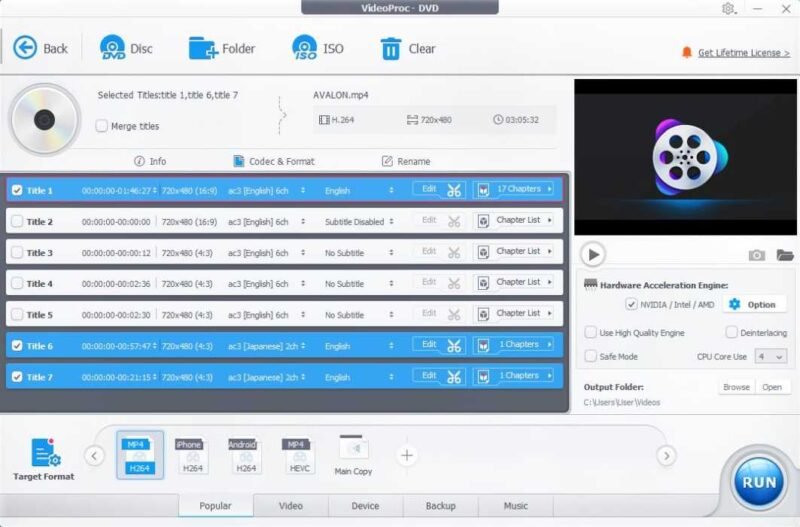Click Edit on Title 6 row

click(429, 344)
